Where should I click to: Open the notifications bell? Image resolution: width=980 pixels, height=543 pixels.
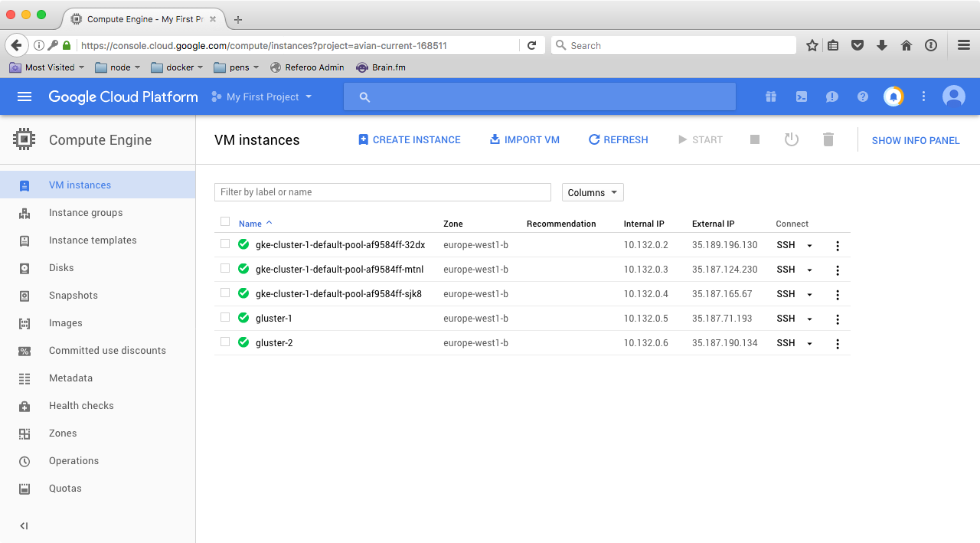(893, 96)
